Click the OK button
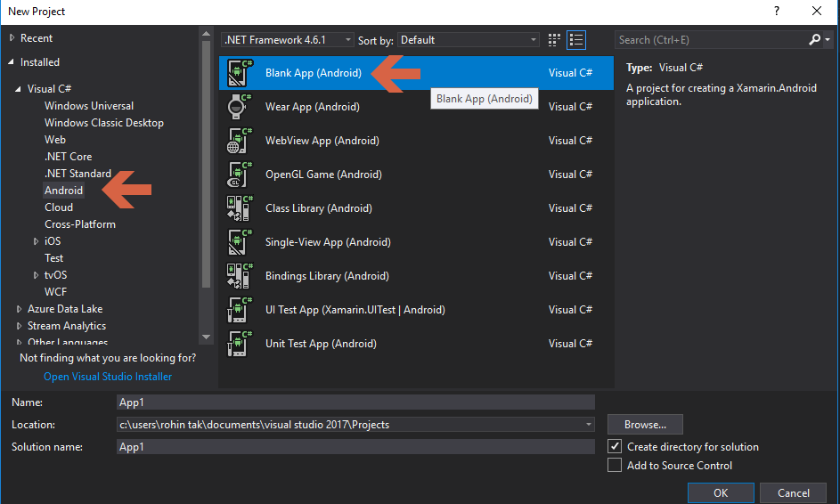This screenshot has width=840, height=504. 721,492
